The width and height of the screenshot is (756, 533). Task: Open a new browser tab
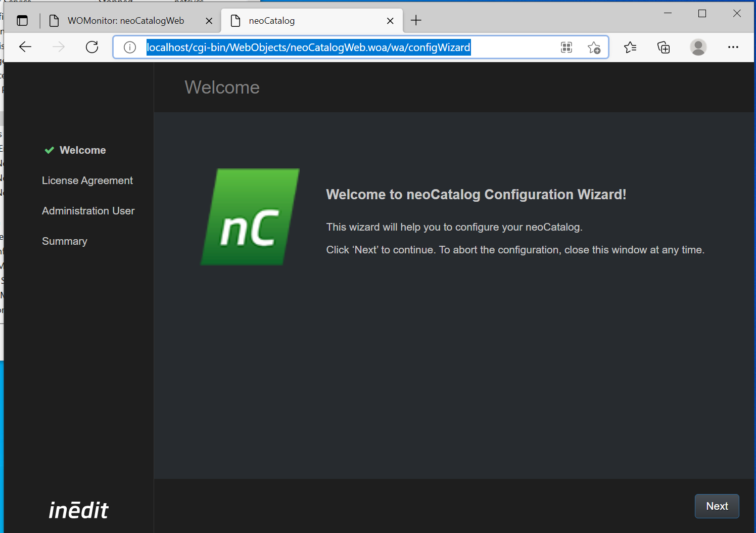pos(416,20)
